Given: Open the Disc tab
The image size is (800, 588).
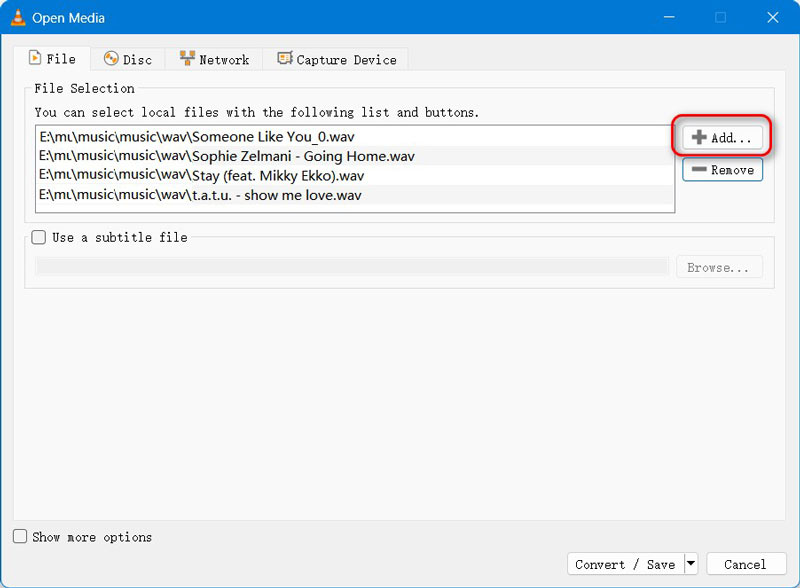Looking at the screenshot, I should (128, 59).
